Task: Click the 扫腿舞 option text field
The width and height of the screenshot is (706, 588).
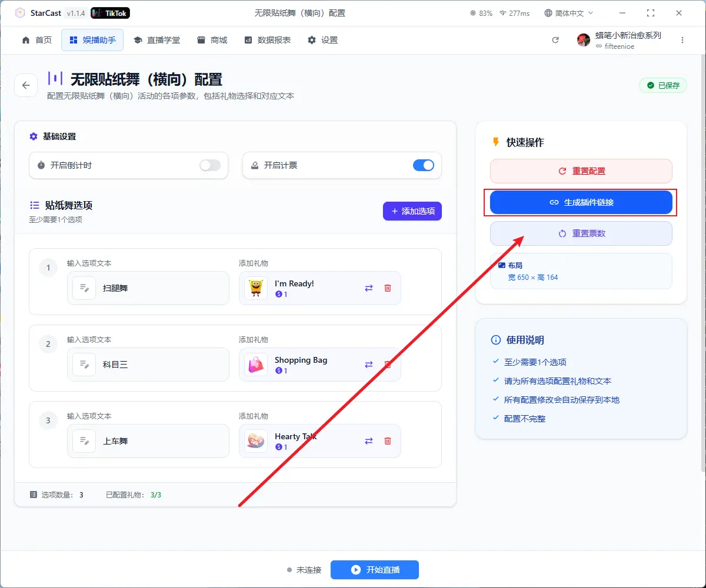Action: [x=159, y=288]
